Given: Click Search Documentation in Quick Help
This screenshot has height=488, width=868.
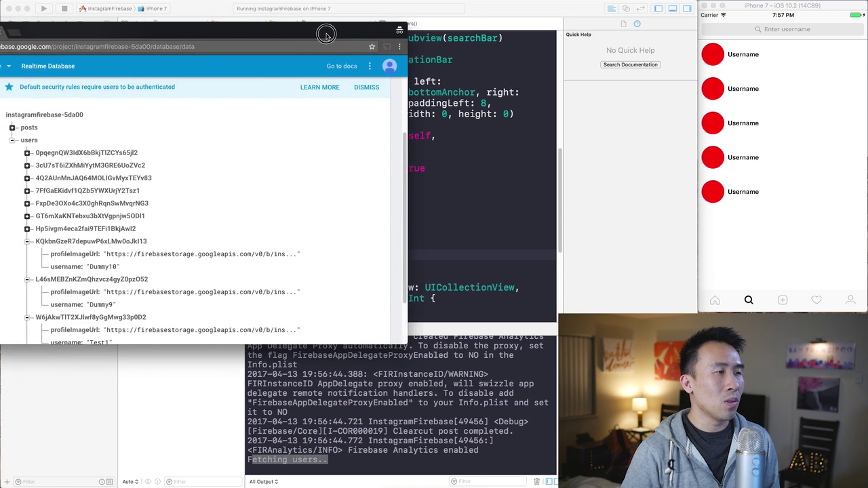Looking at the screenshot, I should tap(631, 64).
